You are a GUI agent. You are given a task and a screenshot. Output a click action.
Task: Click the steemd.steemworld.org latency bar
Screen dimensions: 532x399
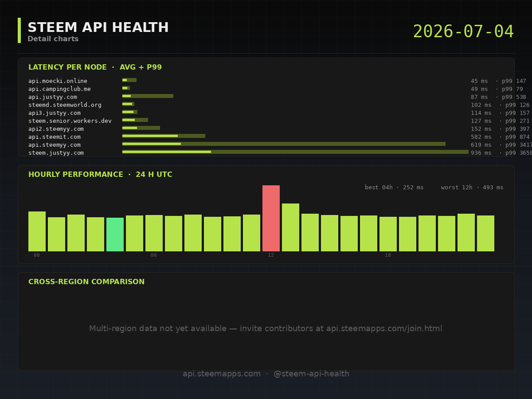128,104
